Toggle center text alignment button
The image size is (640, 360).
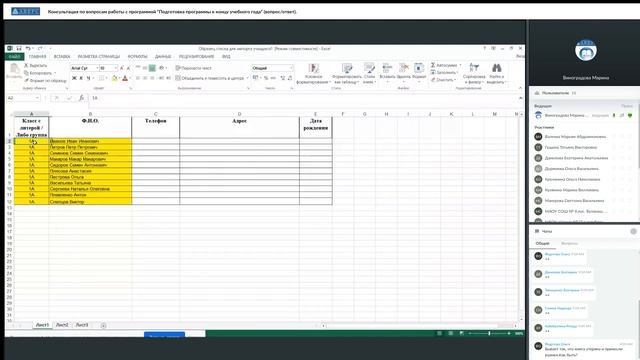coord(145,78)
